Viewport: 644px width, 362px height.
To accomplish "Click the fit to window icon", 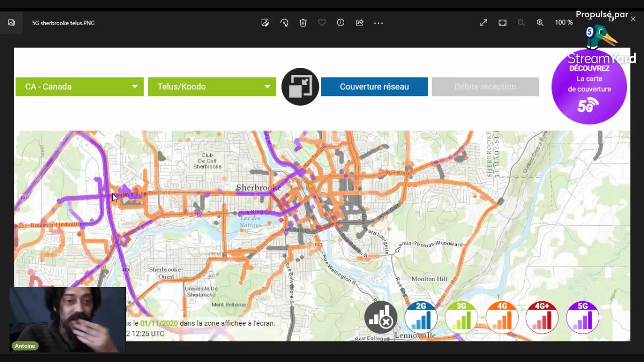I will (502, 23).
